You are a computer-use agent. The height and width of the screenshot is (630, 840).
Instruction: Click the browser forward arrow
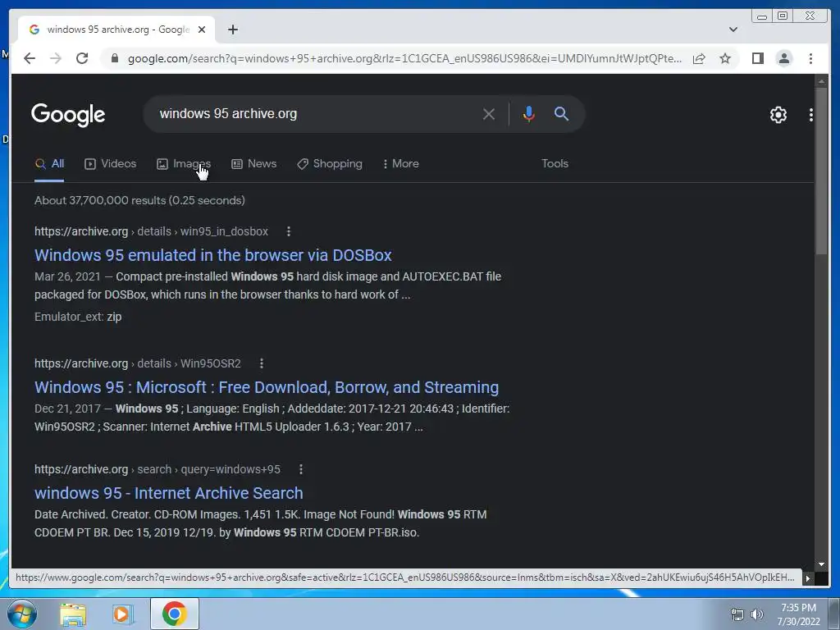coord(56,58)
